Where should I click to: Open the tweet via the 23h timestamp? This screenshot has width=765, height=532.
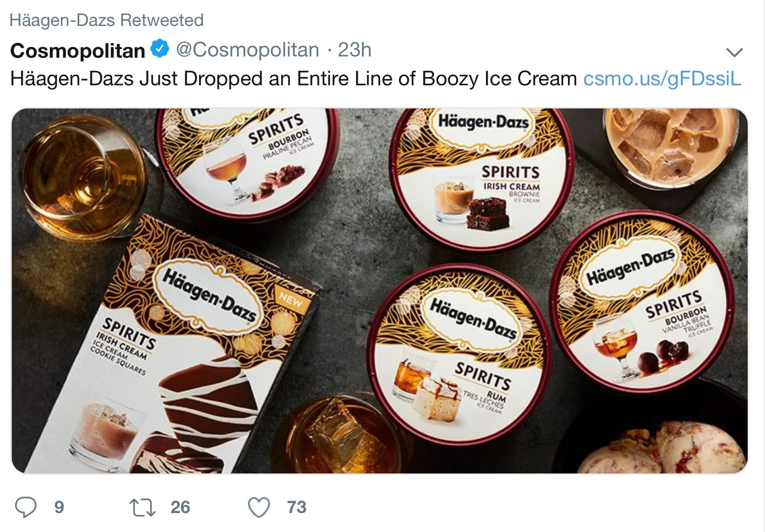[354, 50]
